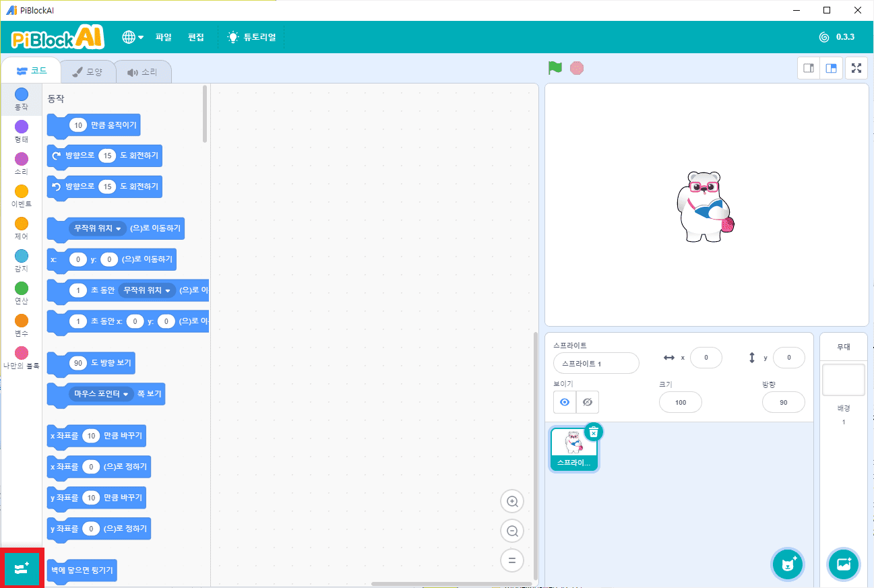Open the 편집 menu
Image resolution: width=874 pixels, height=588 pixels.
(x=196, y=37)
